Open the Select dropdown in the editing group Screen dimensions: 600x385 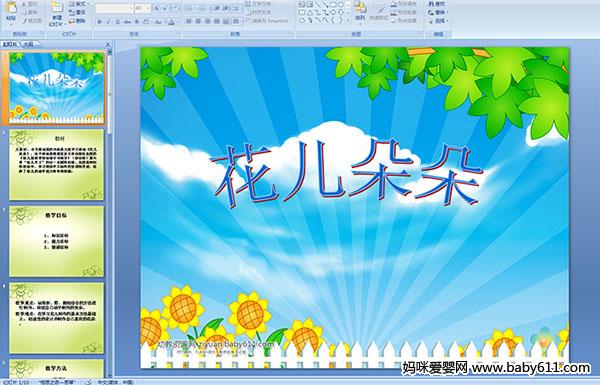[439, 21]
